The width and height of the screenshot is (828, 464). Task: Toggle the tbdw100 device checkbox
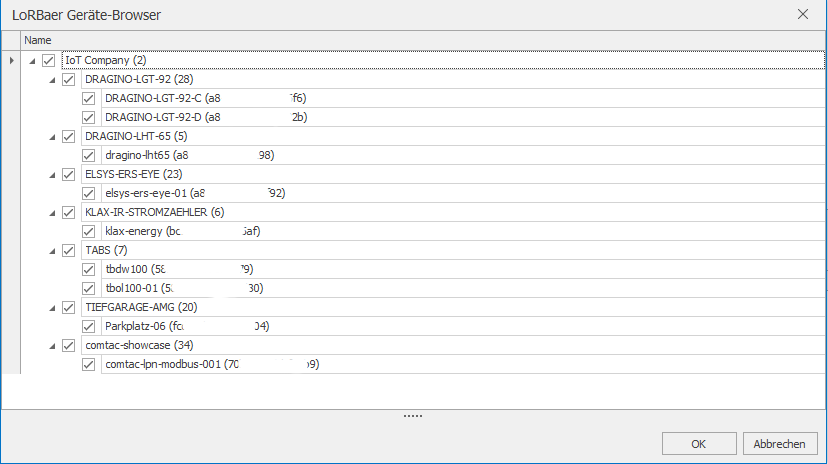click(x=89, y=269)
